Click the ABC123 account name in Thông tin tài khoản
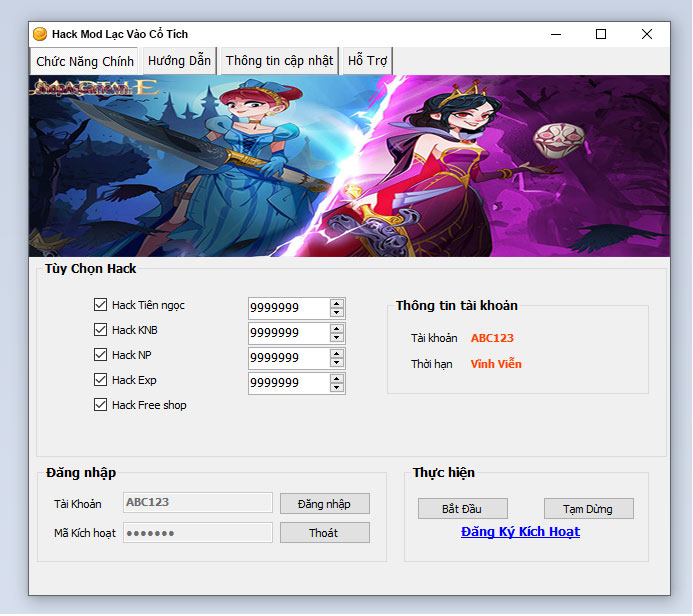Viewport: 693px width, 616px height. point(492,338)
